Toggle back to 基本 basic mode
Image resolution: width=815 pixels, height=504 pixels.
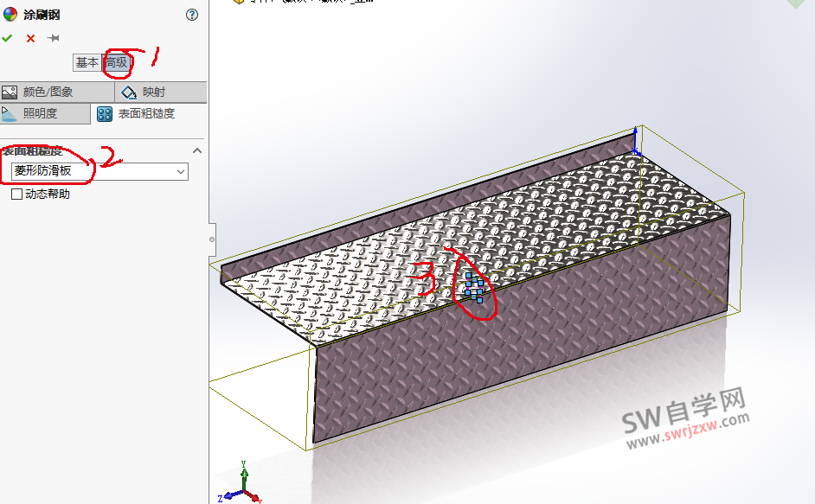[87, 62]
